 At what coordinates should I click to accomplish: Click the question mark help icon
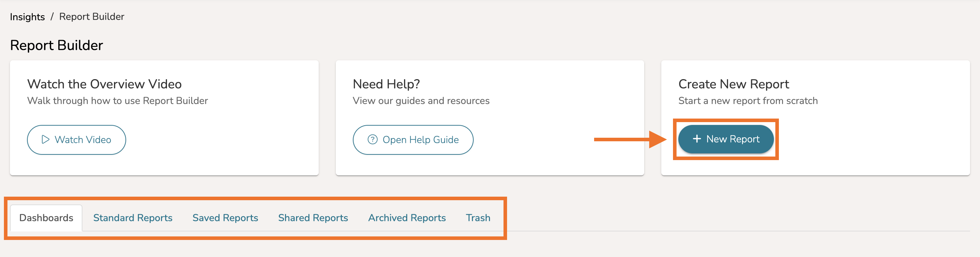pos(372,140)
